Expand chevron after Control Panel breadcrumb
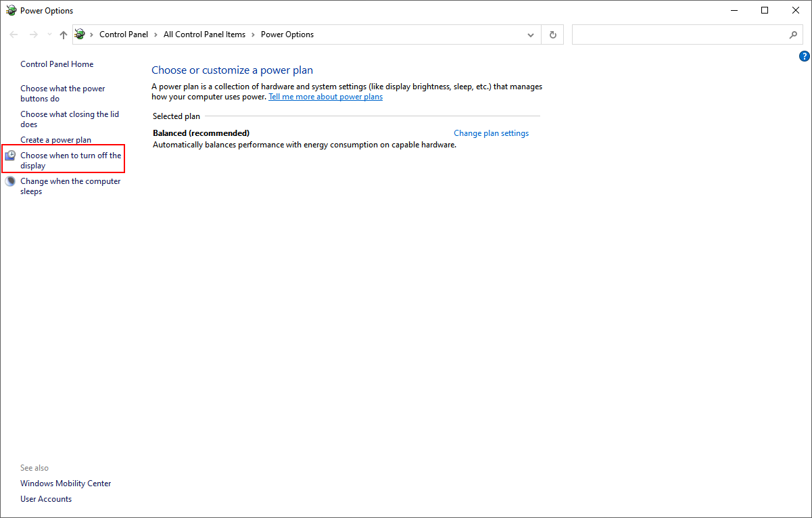The width and height of the screenshot is (812, 518). coord(156,34)
